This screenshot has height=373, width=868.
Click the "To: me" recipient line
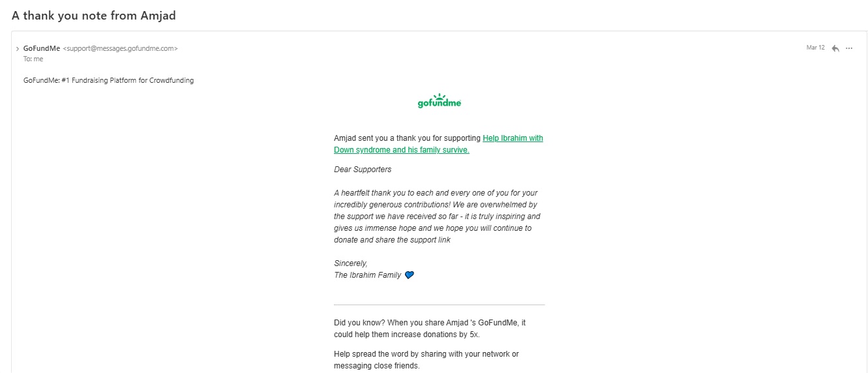click(33, 59)
